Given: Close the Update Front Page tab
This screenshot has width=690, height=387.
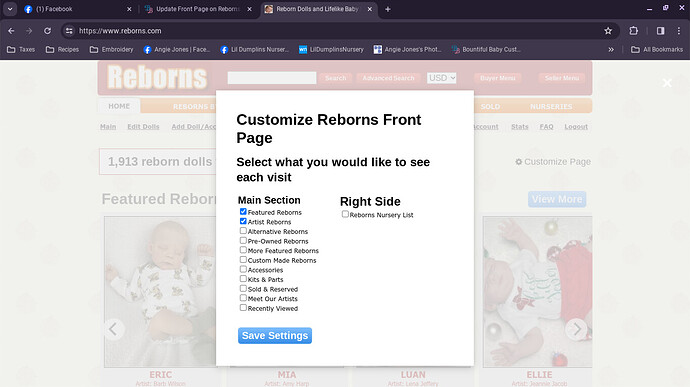Looking at the screenshot, I should [250, 9].
